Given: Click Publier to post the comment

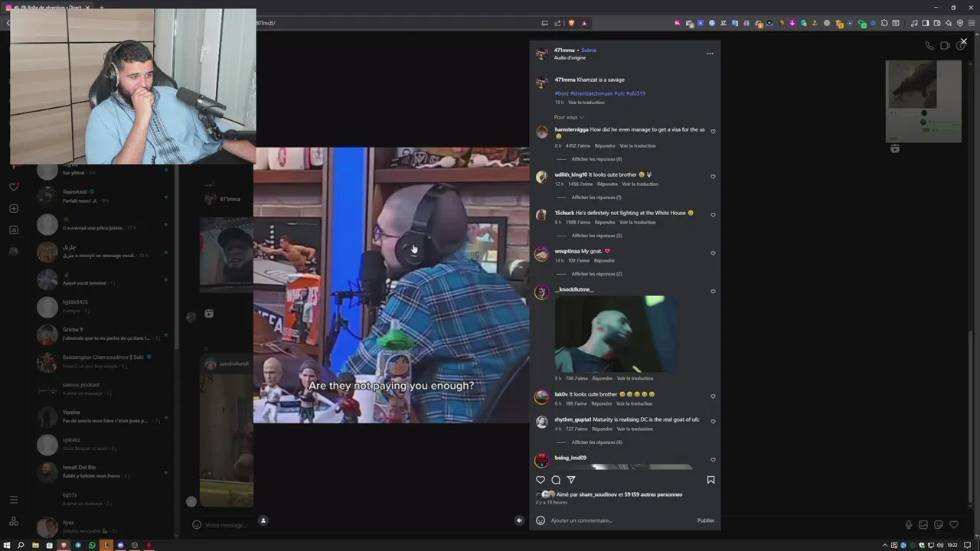Looking at the screenshot, I should coord(706,520).
